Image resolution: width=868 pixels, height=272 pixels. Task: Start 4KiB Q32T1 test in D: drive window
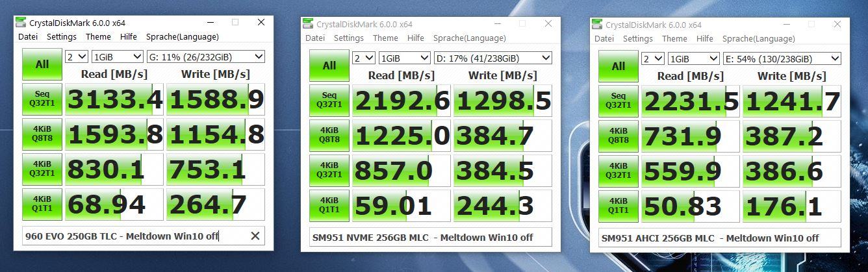coord(329,171)
